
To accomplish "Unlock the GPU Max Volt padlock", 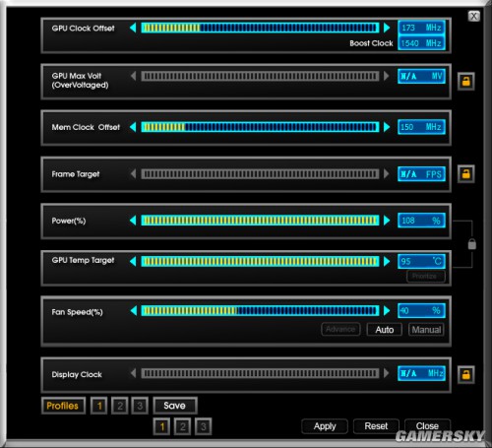I will coord(466,81).
